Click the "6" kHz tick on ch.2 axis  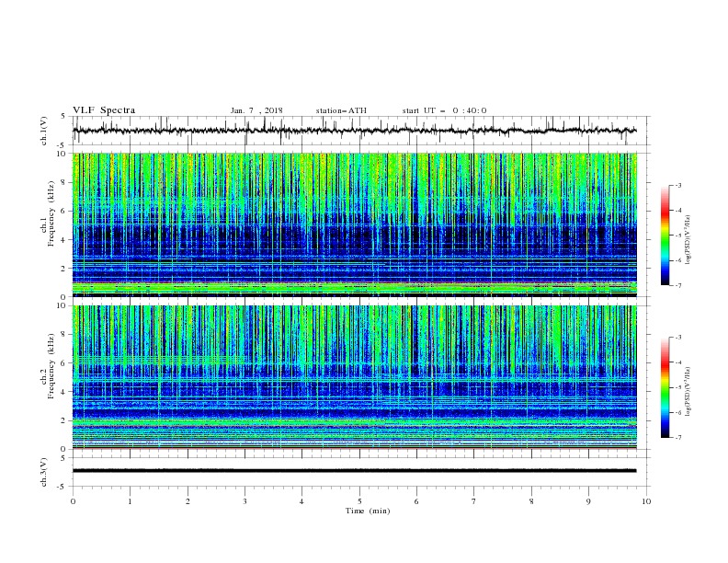pos(64,363)
